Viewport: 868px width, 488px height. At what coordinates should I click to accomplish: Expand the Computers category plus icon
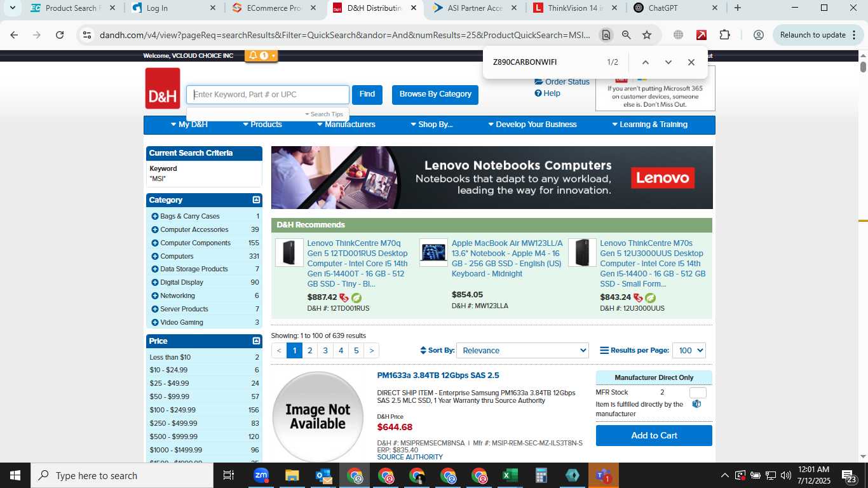[x=155, y=257]
